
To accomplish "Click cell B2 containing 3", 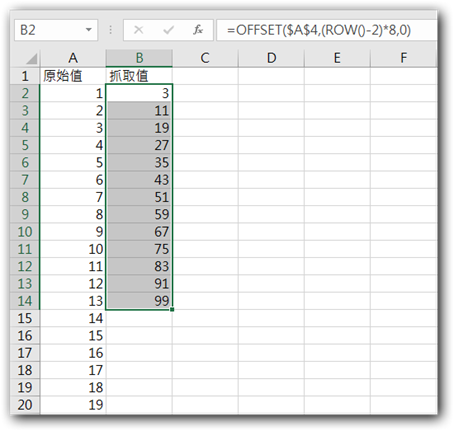I will (139, 93).
